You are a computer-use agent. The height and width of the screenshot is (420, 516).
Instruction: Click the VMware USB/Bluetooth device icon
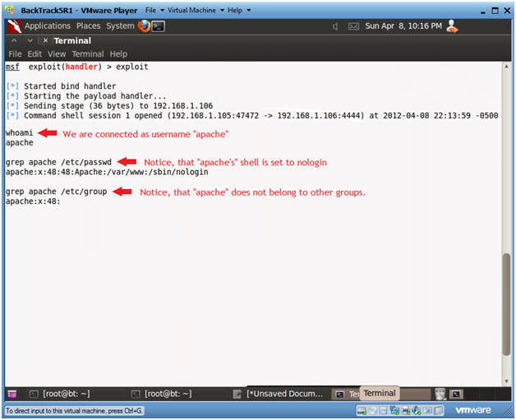coord(416,410)
